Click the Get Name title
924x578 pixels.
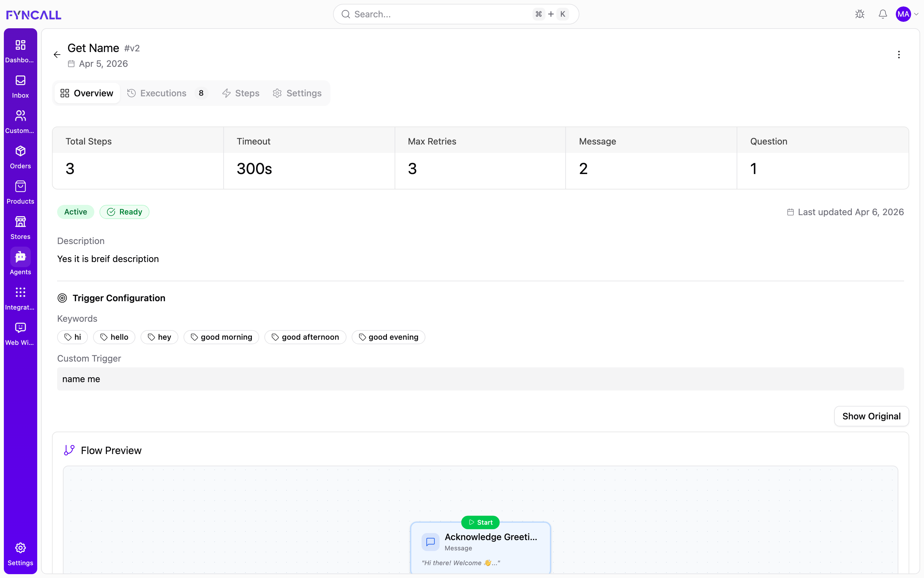click(93, 48)
